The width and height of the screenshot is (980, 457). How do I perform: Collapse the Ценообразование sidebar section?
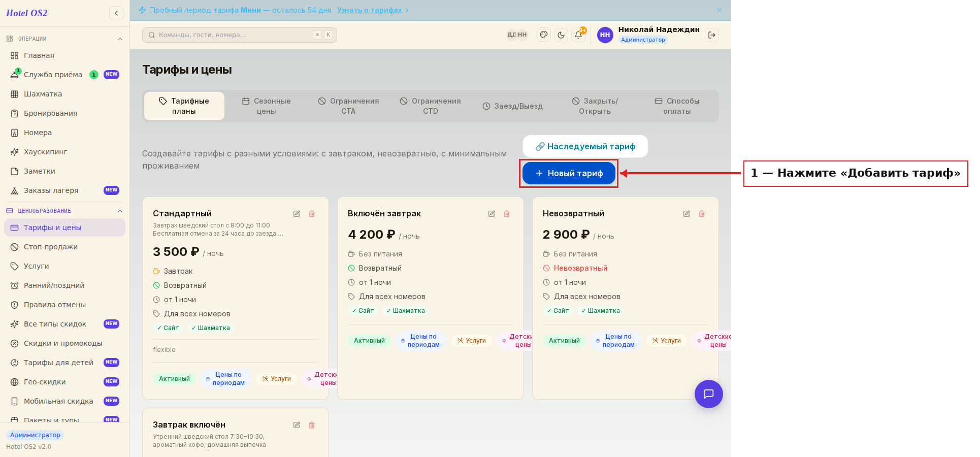tap(120, 211)
